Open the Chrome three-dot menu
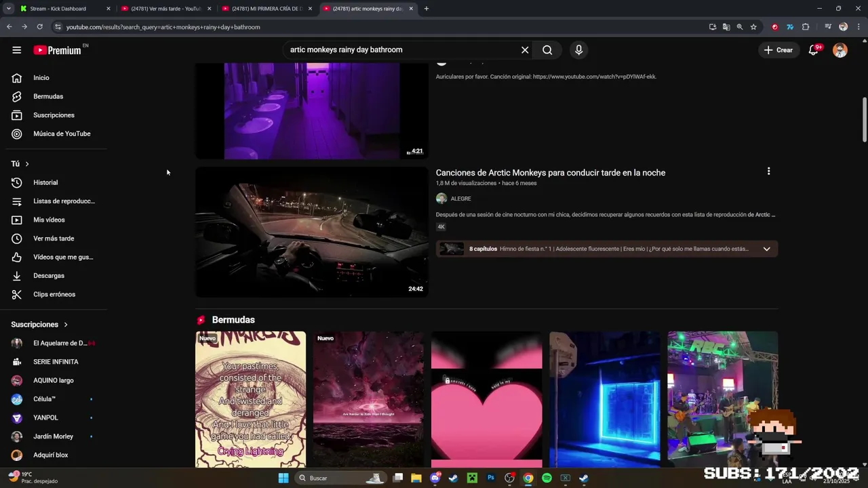Viewport: 868px width, 488px height. (859, 27)
